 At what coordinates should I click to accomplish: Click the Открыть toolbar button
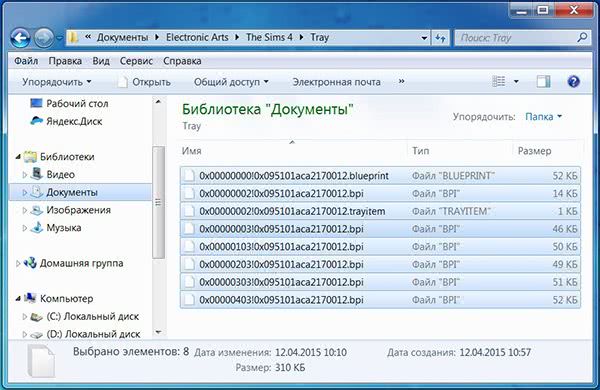[144, 82]
